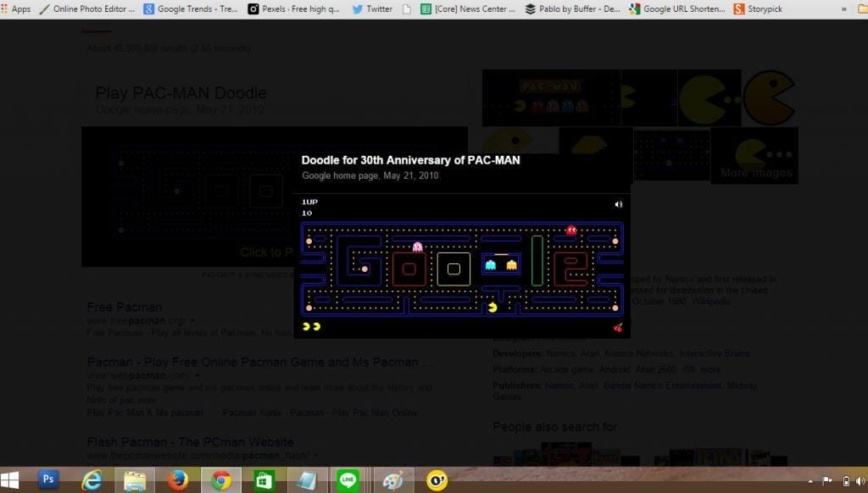Mute the PAC-MAN game sound
The width and height of the screenshot is (868, 493).
[618, 204]
